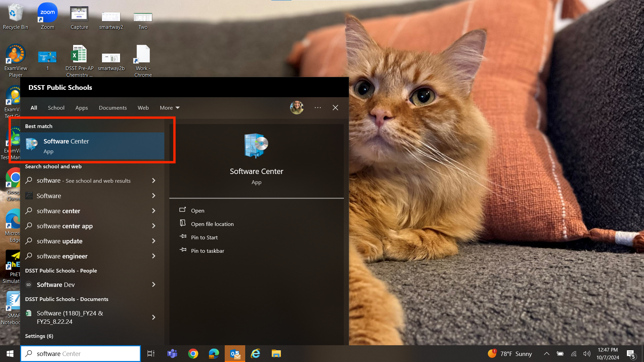Switch to the Documents search tab

pyautogui.click(x=113, y=108)
